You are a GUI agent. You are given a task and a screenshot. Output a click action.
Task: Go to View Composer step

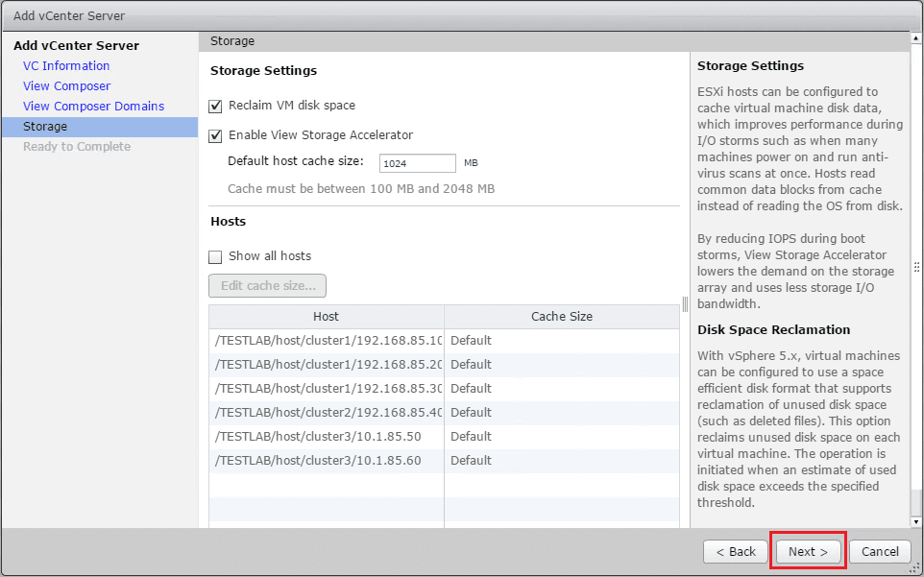point(66,86)
